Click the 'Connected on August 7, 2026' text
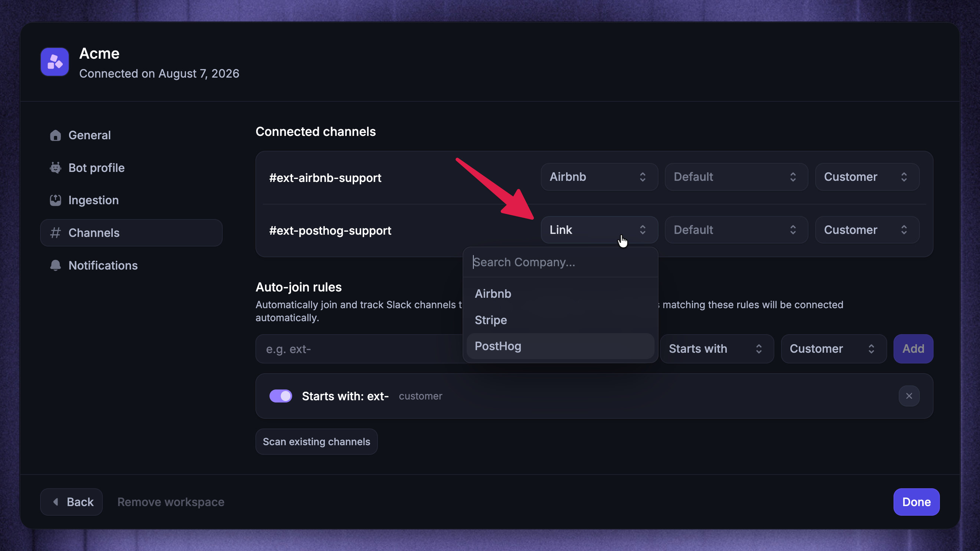Screen dimensions: 980x551 (x=159, y=73)
